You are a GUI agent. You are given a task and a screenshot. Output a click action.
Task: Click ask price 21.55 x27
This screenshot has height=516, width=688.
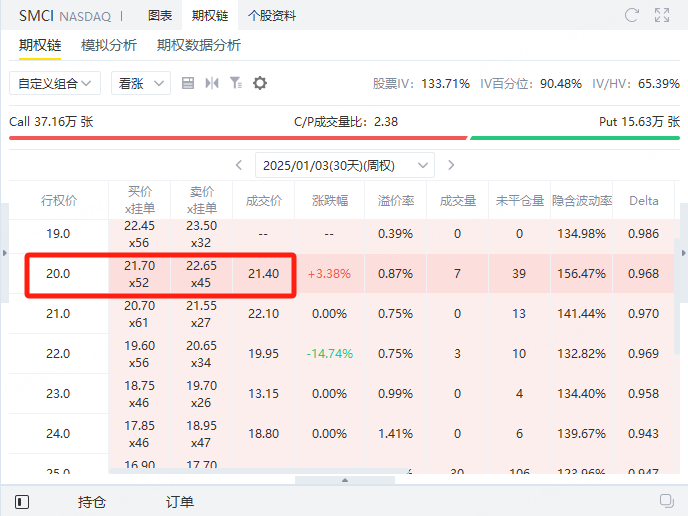pos(201,314)
